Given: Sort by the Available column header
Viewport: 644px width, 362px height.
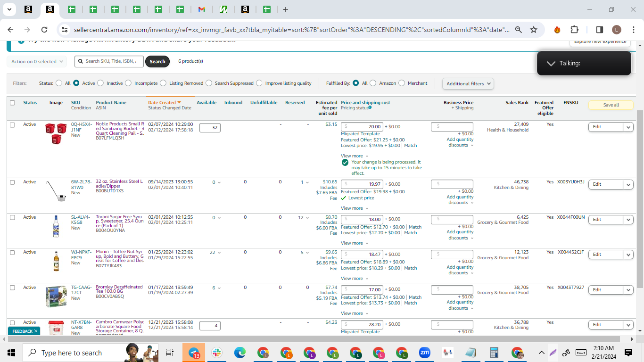Looking at the screenshot, I should point(206,102).
